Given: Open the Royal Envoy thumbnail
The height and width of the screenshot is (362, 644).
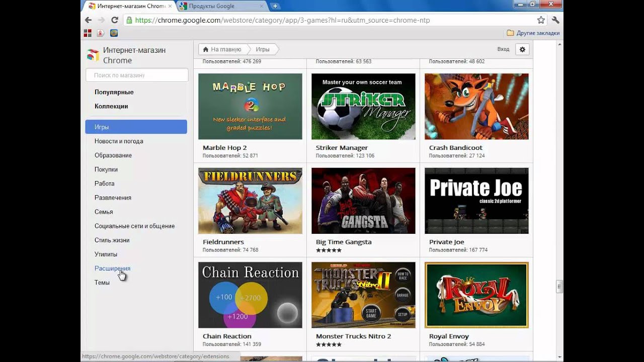Looking at the screenshot, I should (476, 295).
